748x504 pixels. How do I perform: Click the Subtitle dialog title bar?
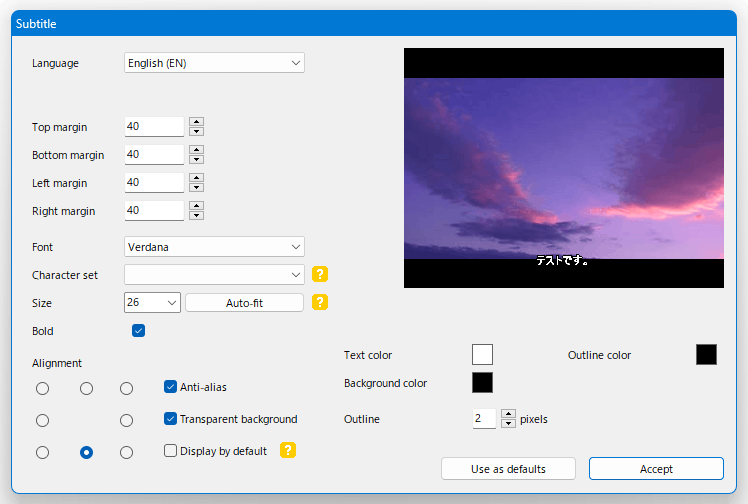(x=374, y=23)
